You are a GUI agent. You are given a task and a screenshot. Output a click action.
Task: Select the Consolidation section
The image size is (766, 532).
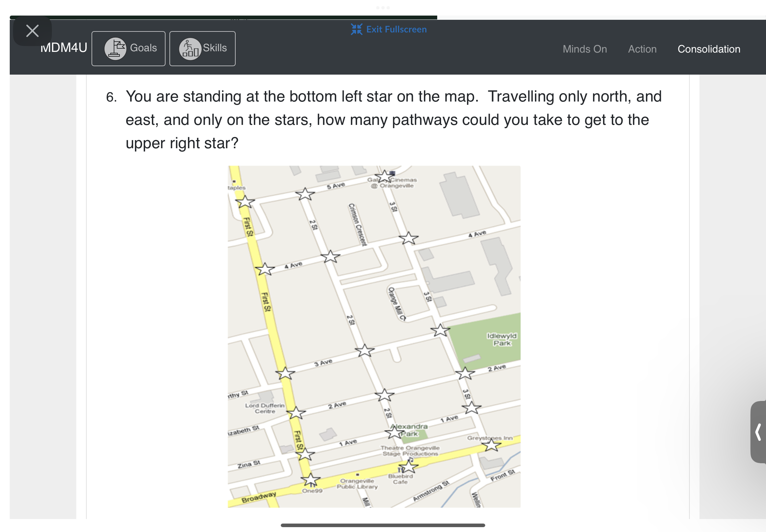pyautogui.click(x=708, y=49)
